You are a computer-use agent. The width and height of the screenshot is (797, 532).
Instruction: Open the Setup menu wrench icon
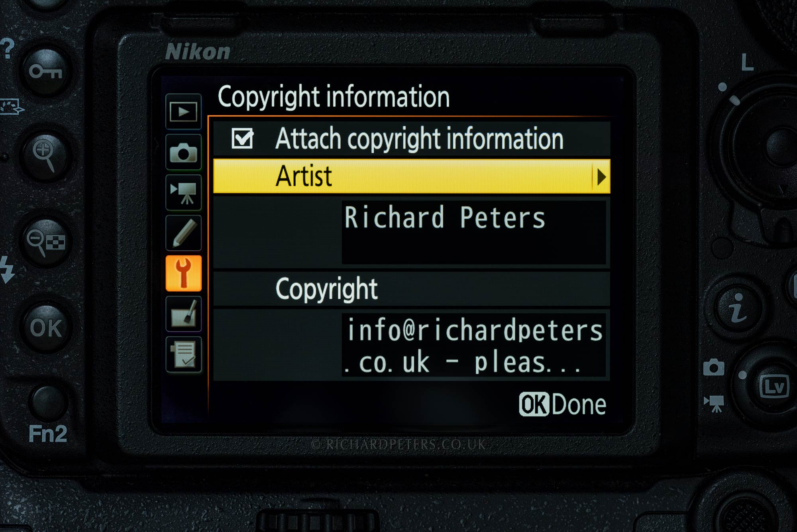click(183, 273)
